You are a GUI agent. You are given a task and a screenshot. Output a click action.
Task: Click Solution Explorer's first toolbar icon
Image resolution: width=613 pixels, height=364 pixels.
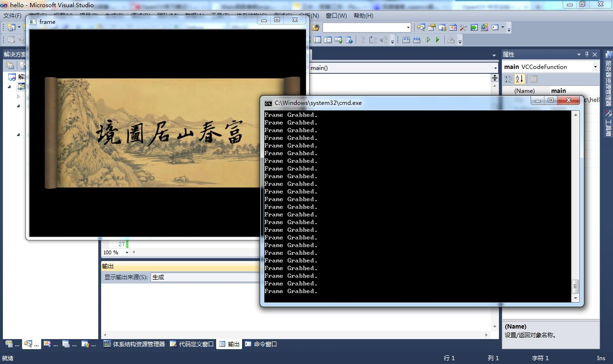coord(10,66)
